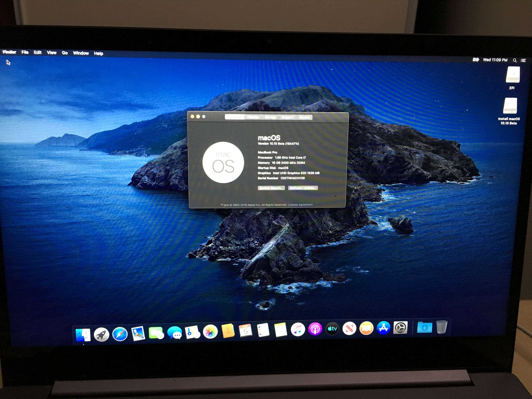This screenshot has height=399, width=532.
Task: Open Books from the Dock
Action: click(x=366, y=328)
